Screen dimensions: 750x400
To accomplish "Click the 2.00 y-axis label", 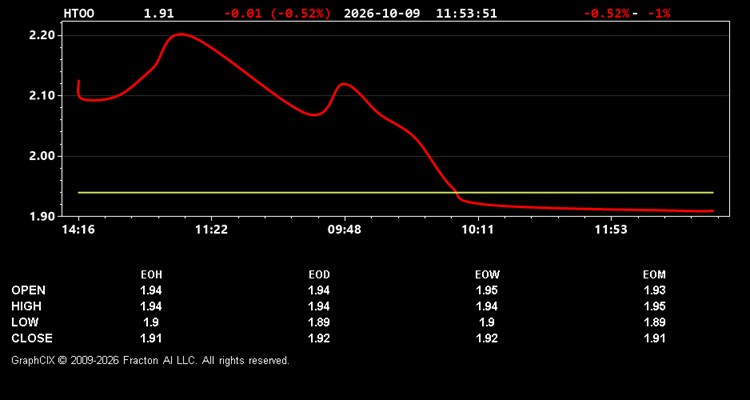I will click(44, 156).
